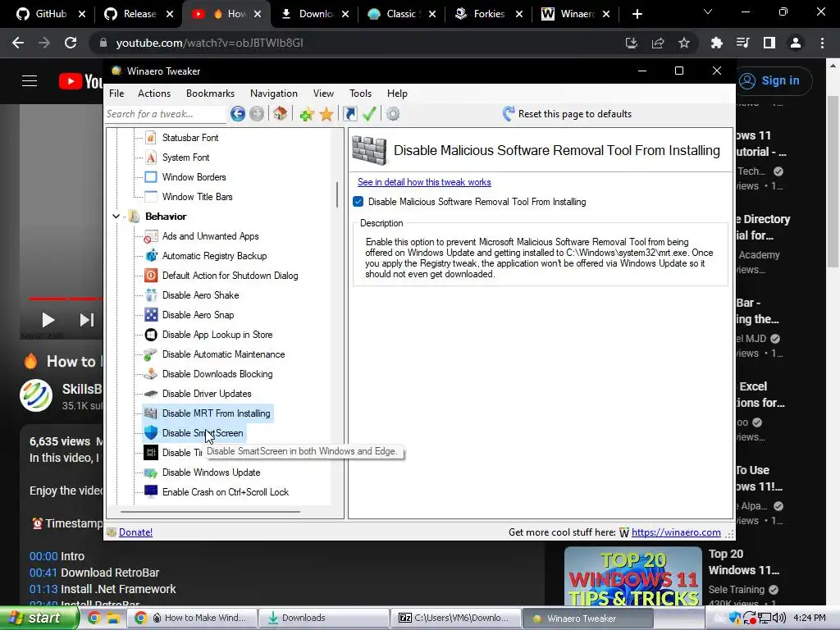Go to Winaero Tweaker home page icon
The height and width of the screenshot is (630, 840).
pyautogui.click(x=281, y=113)
